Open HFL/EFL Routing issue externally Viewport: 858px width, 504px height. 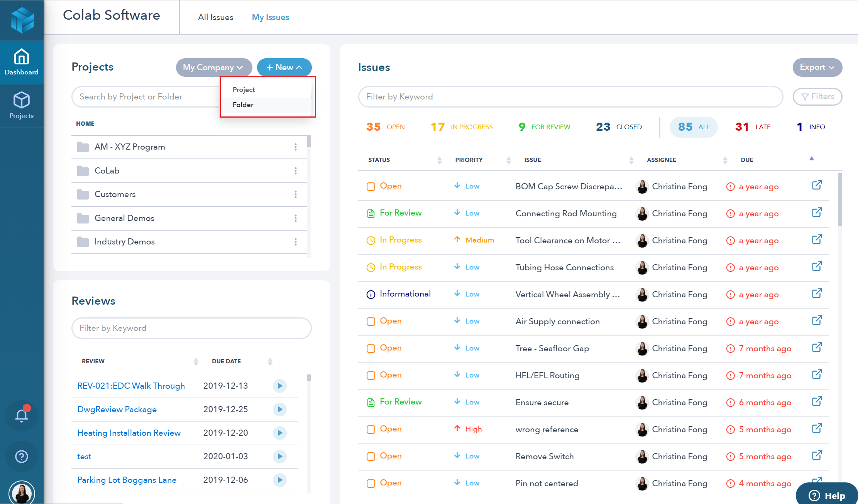(817, 374)
